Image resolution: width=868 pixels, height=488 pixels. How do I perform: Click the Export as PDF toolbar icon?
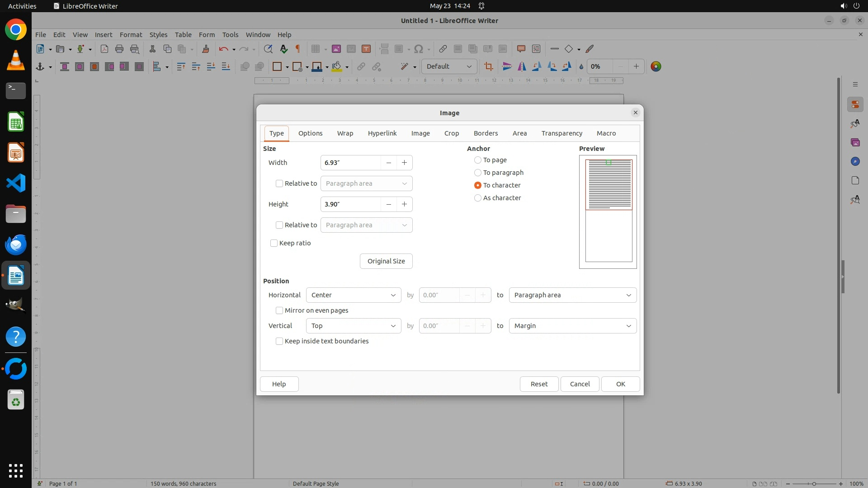104,49
